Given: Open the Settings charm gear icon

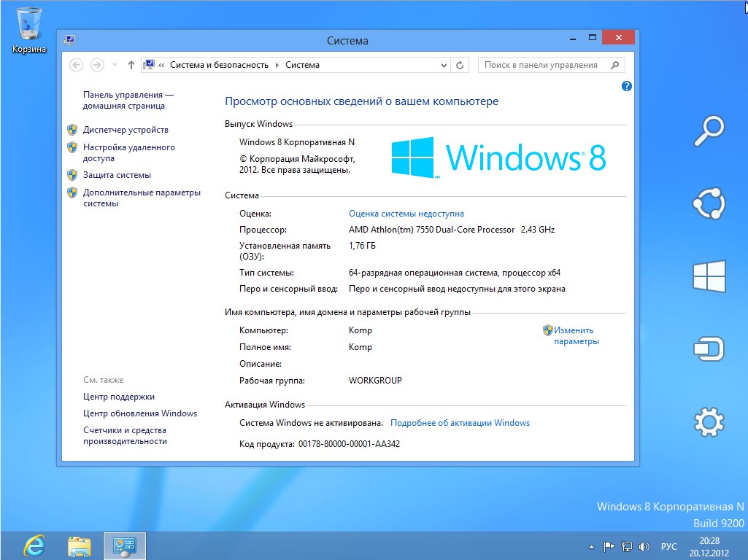Looking at the screenshot, I should click(x=709, y=421).
